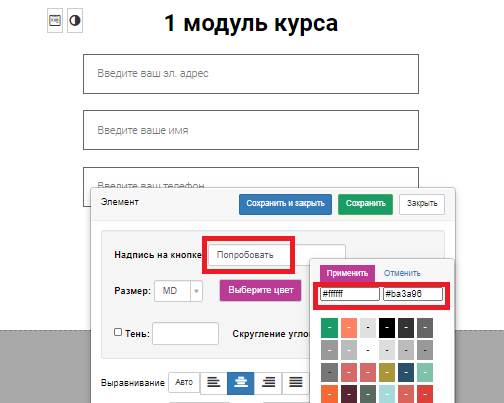
Task: Pick the mint green color swatch
Action: click(425, 372)
